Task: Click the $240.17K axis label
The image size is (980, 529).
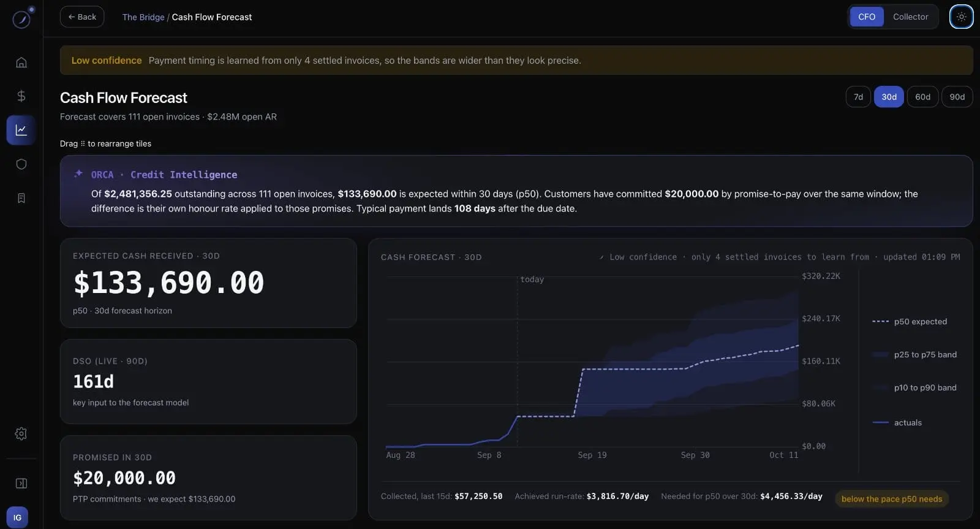Action: (x=821, y=318)
